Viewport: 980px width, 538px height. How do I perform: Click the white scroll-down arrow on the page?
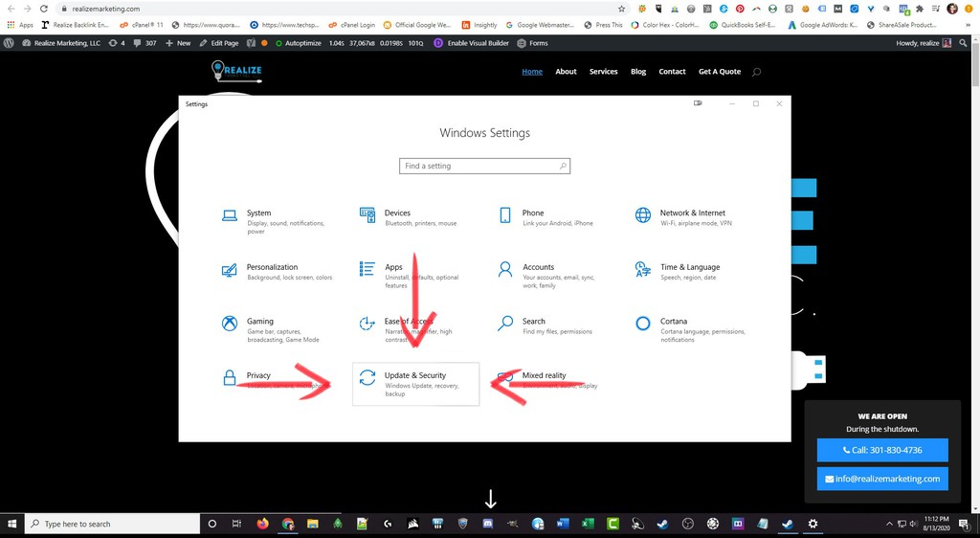(x=491, y=499)
